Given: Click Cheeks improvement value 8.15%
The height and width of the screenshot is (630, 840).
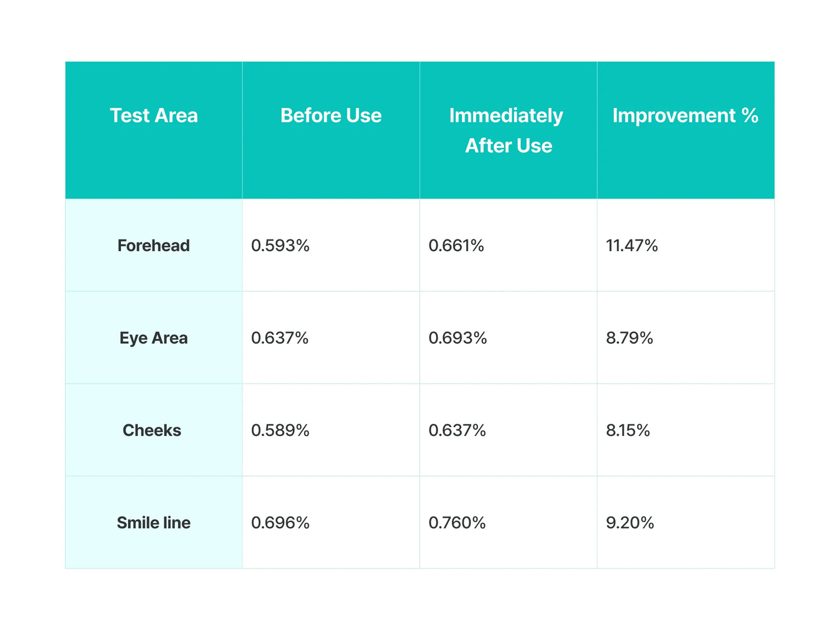Looking at the screenshot, I should (x=628, y=431).
